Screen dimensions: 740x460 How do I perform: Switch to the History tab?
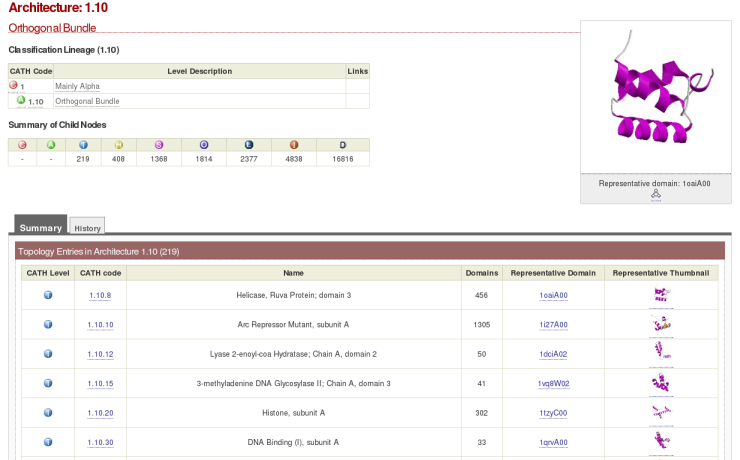click(87, 228)
